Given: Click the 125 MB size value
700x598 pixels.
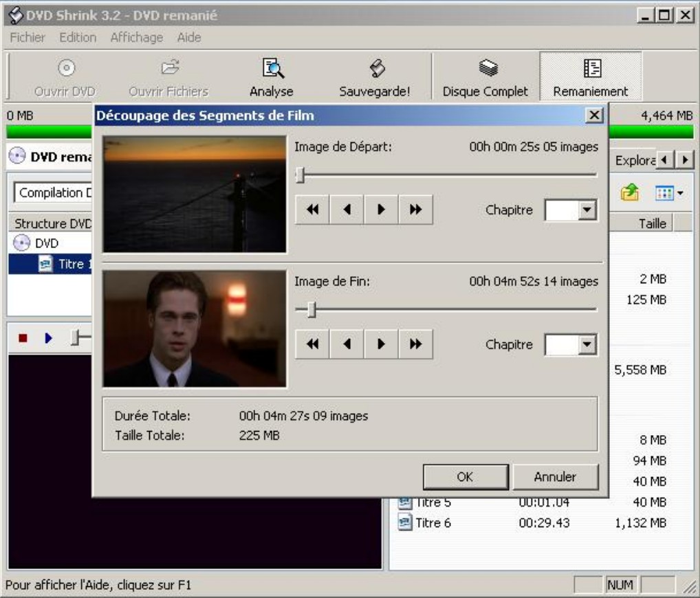Looking at the screenshot, I should [x=646, y=300].
